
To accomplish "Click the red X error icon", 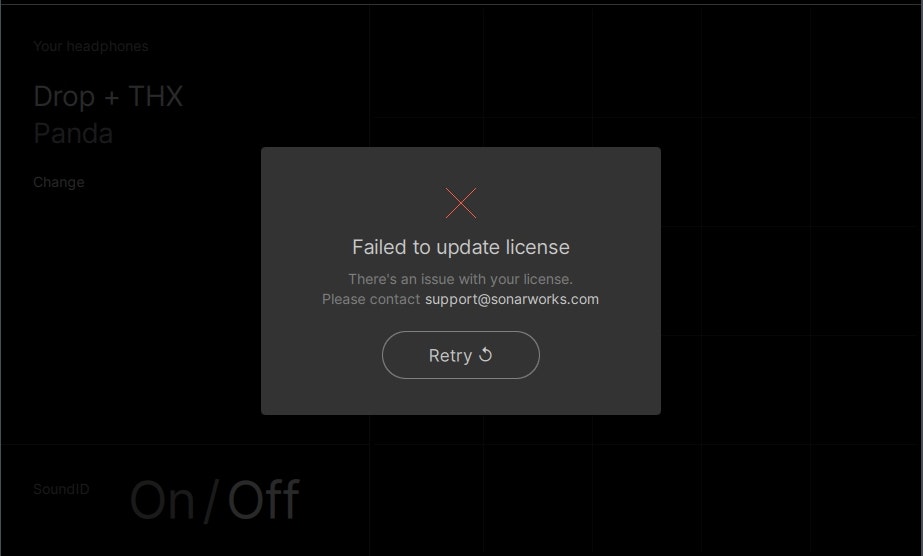I will 460,203.
